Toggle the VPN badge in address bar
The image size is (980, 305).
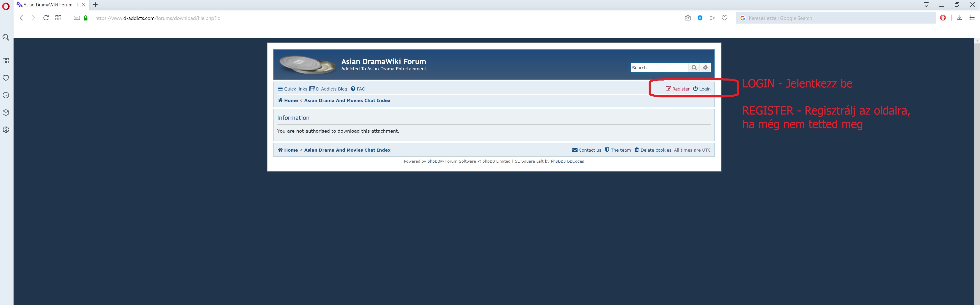tap(76, 18)
